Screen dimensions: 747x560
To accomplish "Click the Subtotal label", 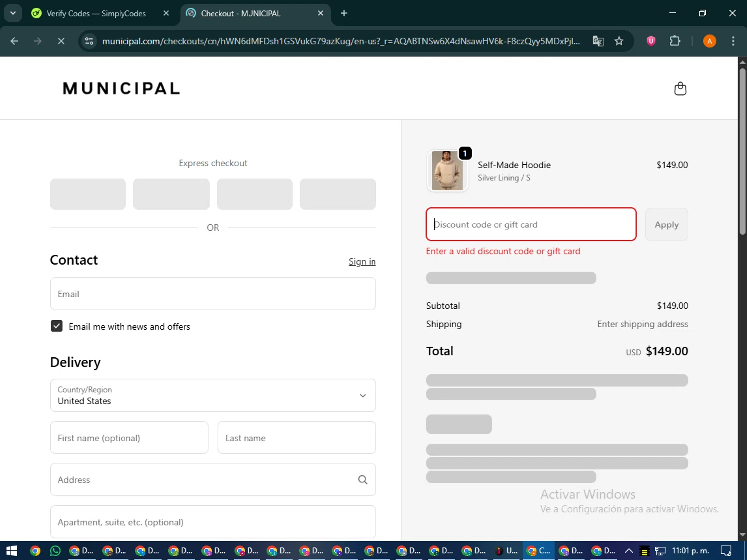I will (443, 306).
